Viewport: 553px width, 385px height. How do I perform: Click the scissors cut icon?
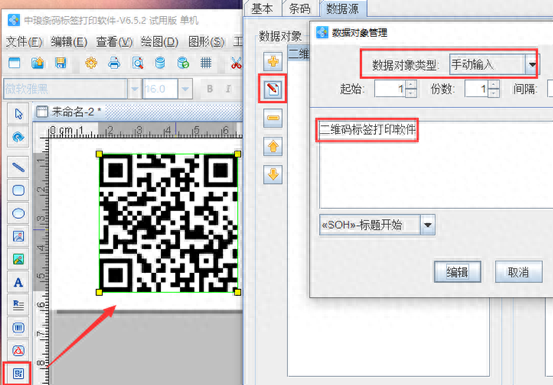coord(236,63)
